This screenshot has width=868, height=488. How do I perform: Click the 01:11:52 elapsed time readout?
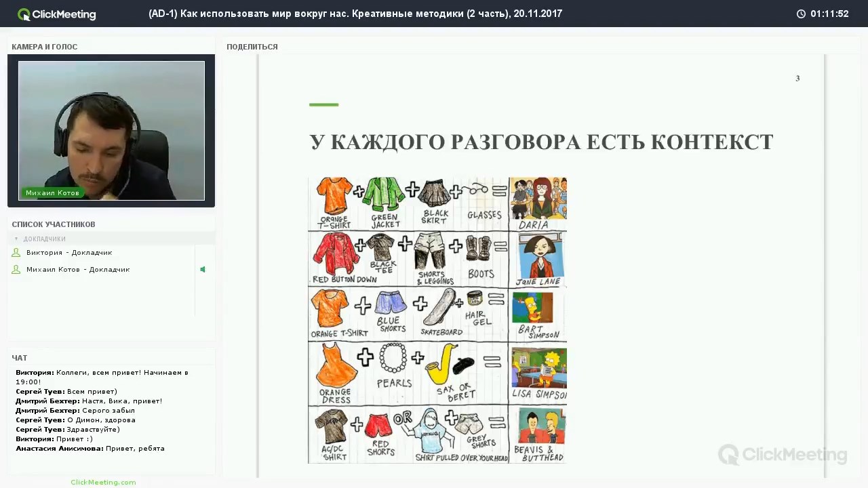coord(829,14)
